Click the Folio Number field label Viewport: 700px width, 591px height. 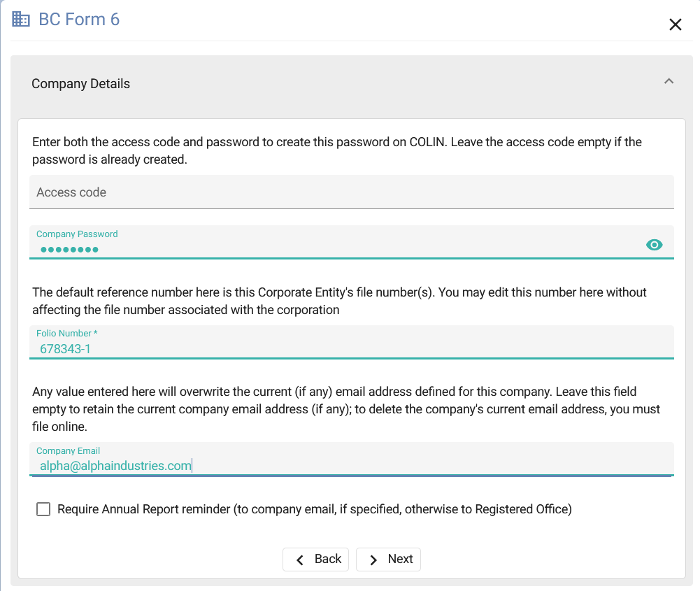(66, 334)
